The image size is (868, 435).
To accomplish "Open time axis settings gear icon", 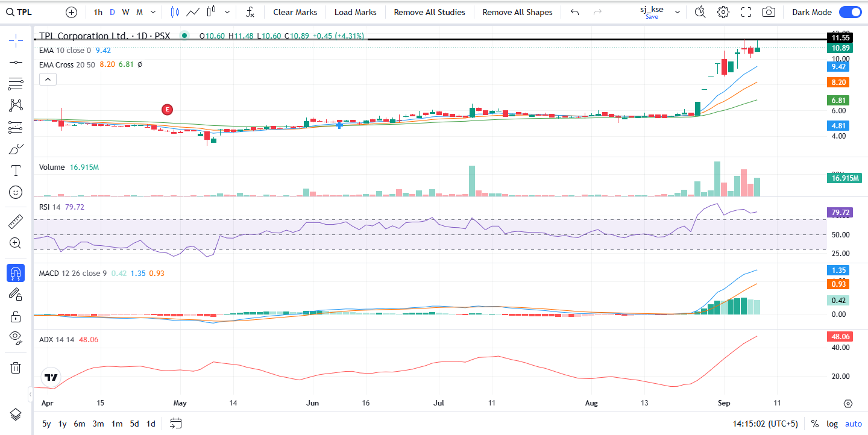I will click(848, 404).
